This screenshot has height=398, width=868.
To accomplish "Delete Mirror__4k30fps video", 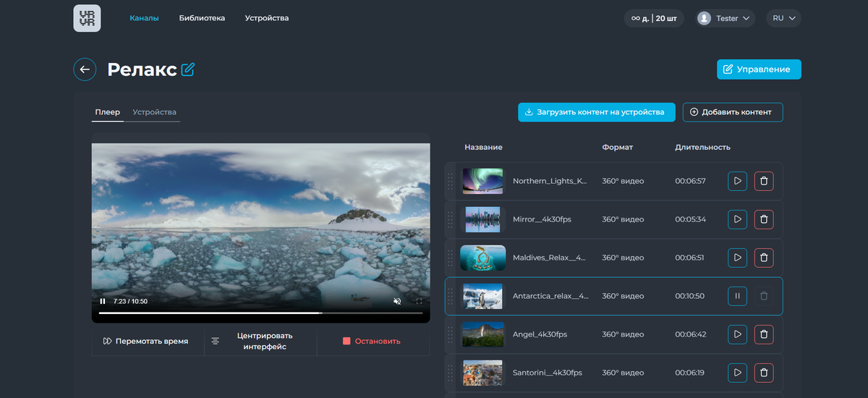I will 764,219.
